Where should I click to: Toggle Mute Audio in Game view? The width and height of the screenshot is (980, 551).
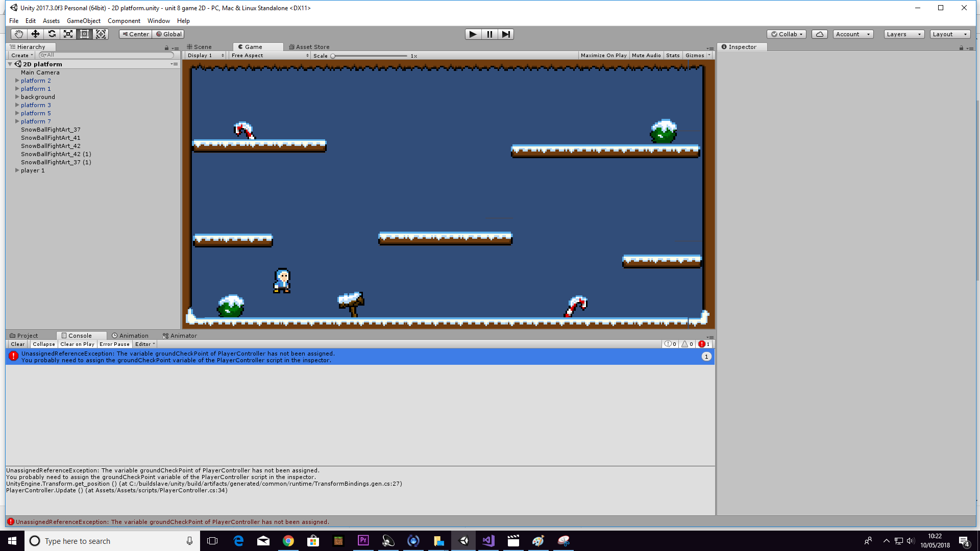coord(646,56)
